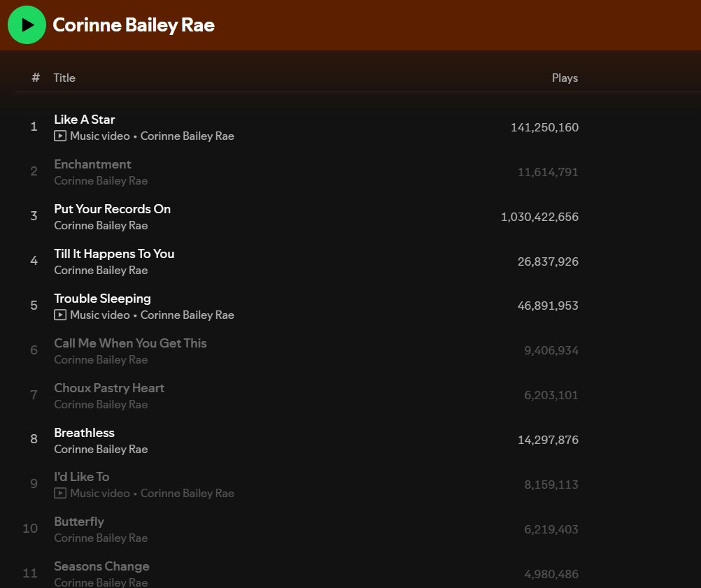Click track number 1 beside Like A Star
The height and width of the screenshot is (588, 701).
(x=34, y=127)
